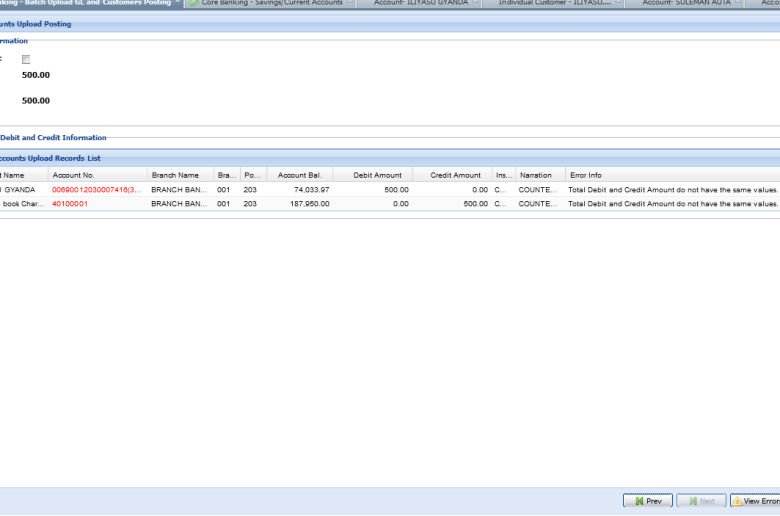
Task: Close the Core Banking Savings/Current Accounts tab
Action: [350, 3]
